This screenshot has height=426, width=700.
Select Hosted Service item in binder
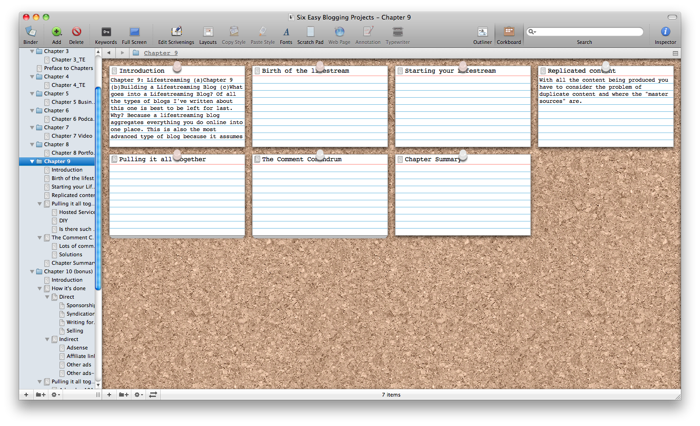coord(77,212)
